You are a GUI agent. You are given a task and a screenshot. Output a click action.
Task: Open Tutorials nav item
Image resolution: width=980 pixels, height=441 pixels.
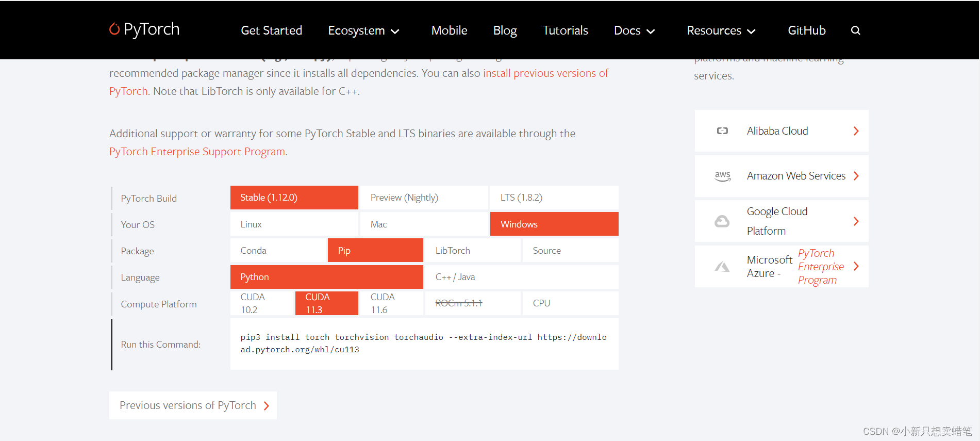(565, 30)
